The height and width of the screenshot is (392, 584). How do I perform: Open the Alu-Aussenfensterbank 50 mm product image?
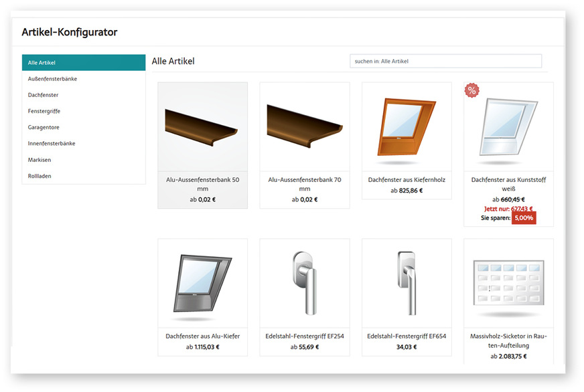[202, 126]
